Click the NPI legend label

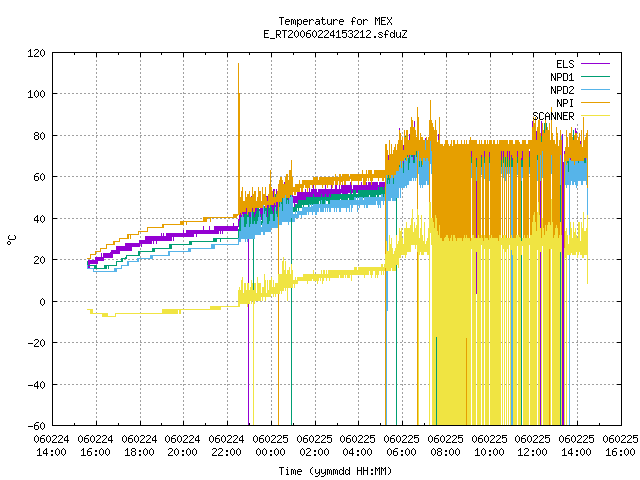tap(565, 103)
